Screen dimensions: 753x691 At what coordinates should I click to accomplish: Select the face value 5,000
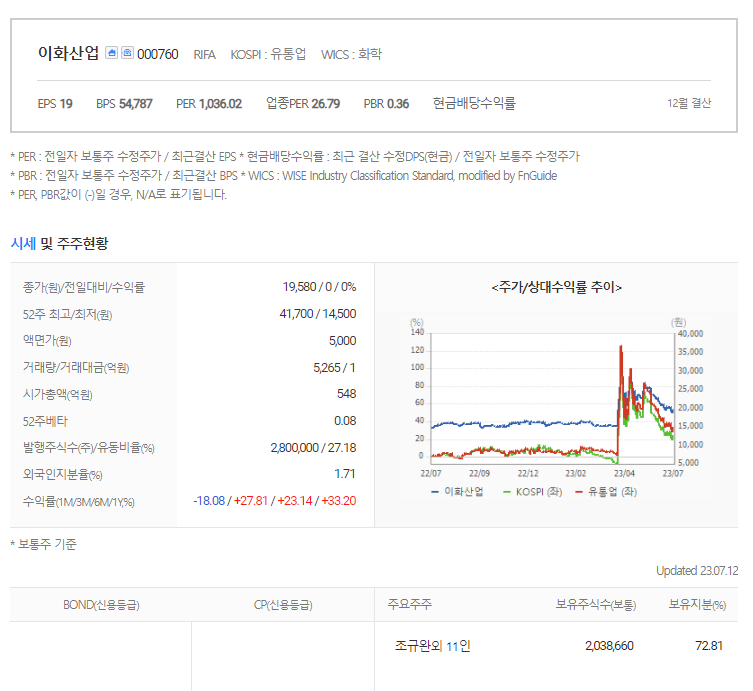[x=342, y=341]
